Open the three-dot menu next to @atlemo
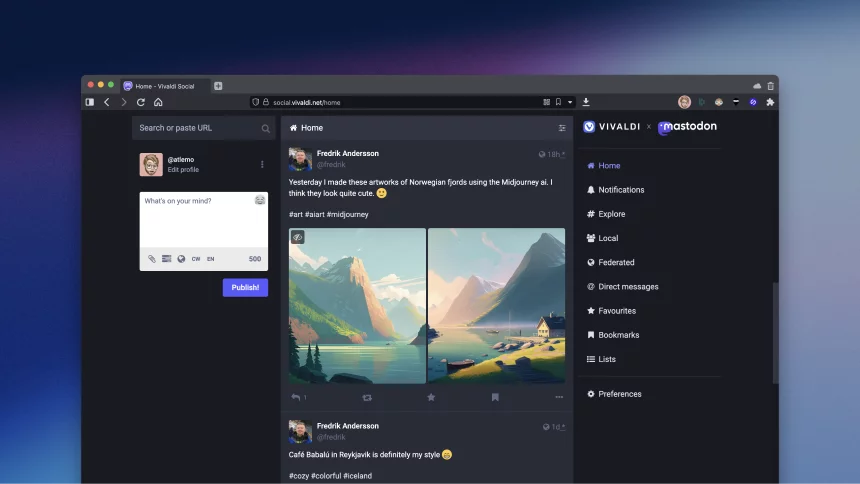 (x=263, y=165)
